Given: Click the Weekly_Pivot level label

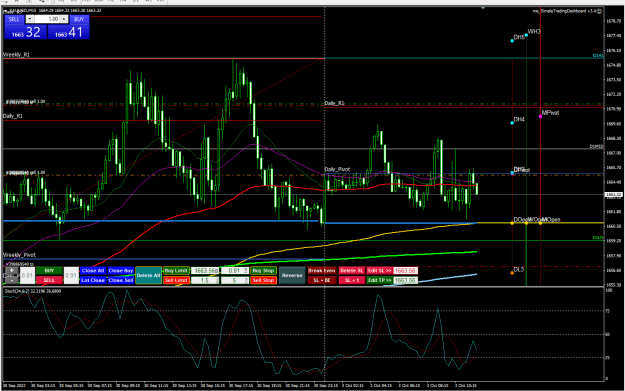Looking at the screenshot, I should pos(19,255).
